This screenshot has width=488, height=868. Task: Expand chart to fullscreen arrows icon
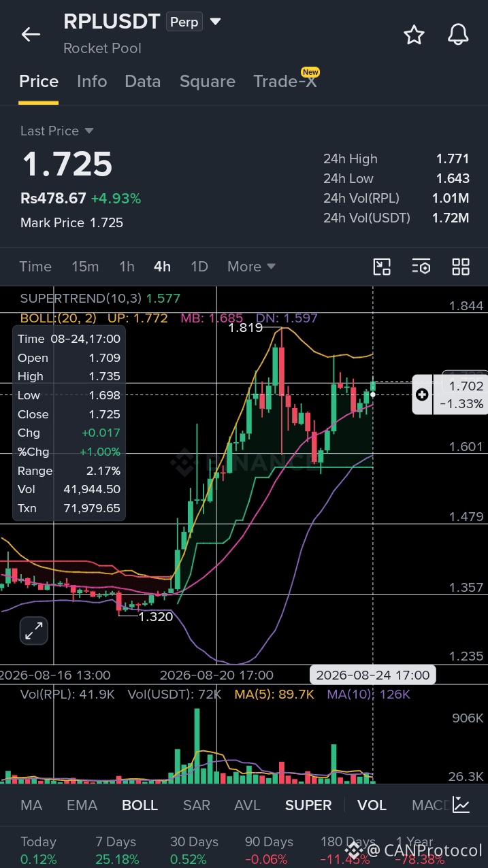tap(34, 631)
